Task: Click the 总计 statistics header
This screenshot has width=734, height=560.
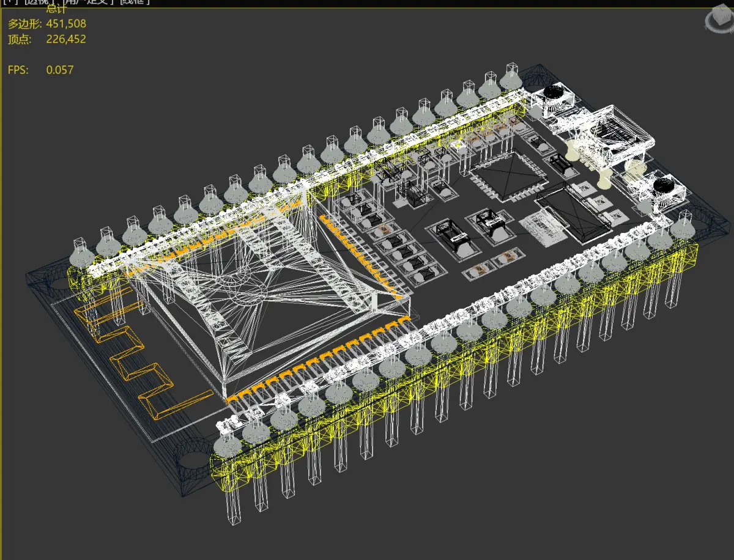Action: (x=57, y=9)
